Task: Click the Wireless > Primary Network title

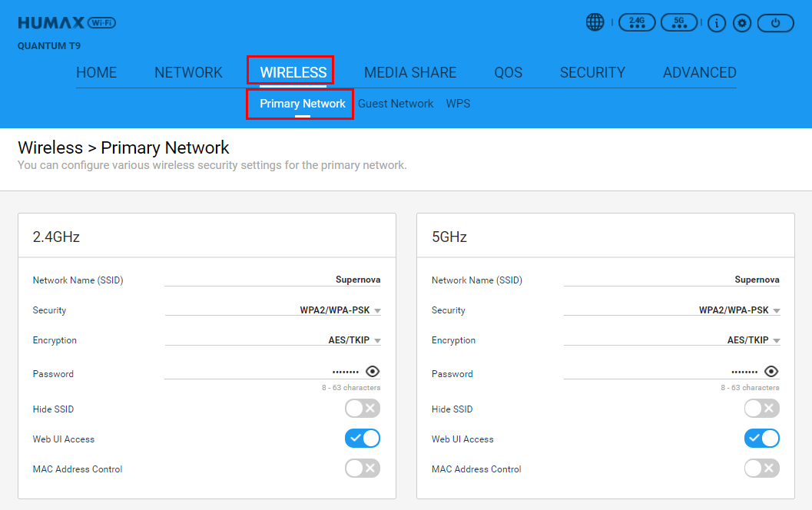Action: pyautogui.click(x=123, y=147)
